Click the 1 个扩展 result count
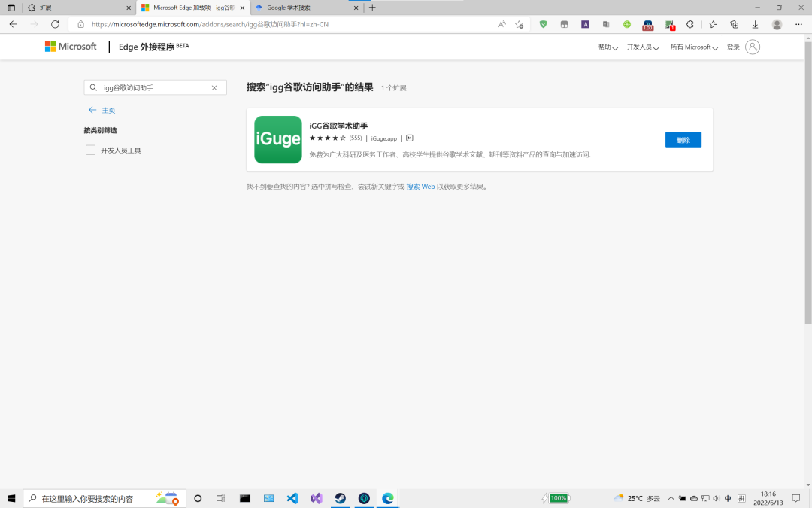Screen dimensions: 812x508 pyautogui.click(x=393, y=88)
